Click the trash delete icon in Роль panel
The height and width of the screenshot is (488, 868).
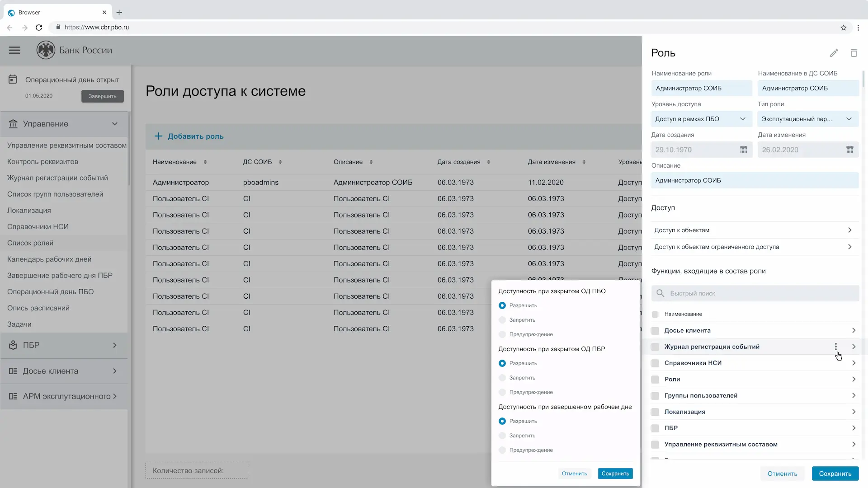click(854, 53)
